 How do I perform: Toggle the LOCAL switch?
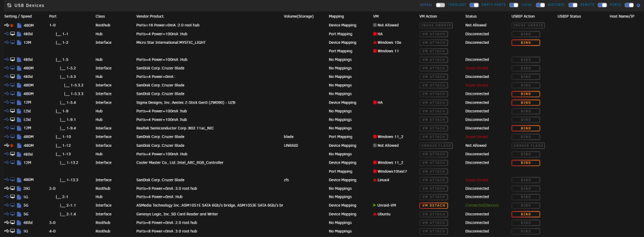(540, 5)
